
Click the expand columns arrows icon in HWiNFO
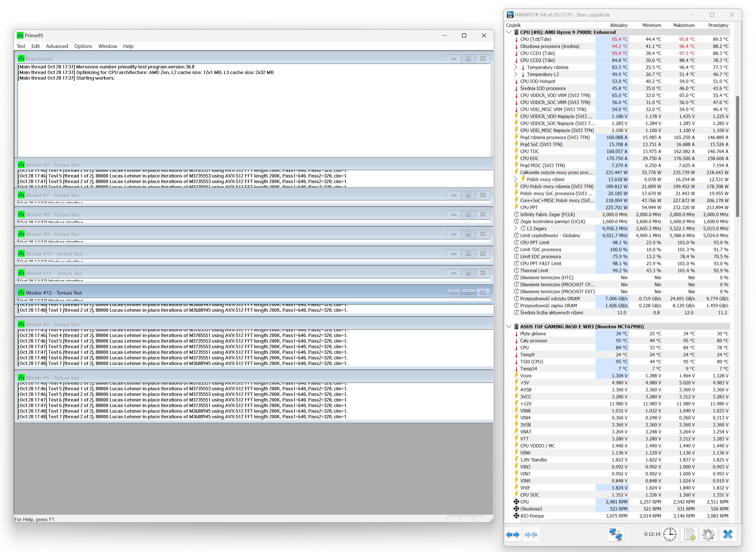tap(513, 535)
